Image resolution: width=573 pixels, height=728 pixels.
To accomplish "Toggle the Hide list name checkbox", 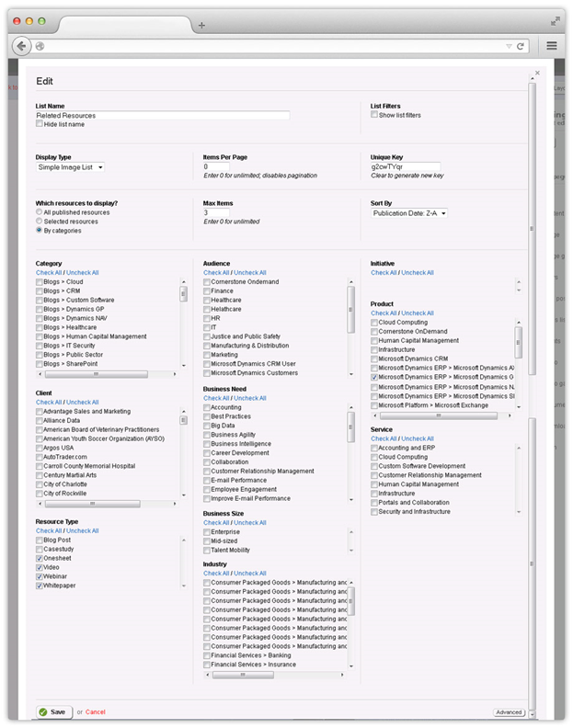I will pos(40,124).
